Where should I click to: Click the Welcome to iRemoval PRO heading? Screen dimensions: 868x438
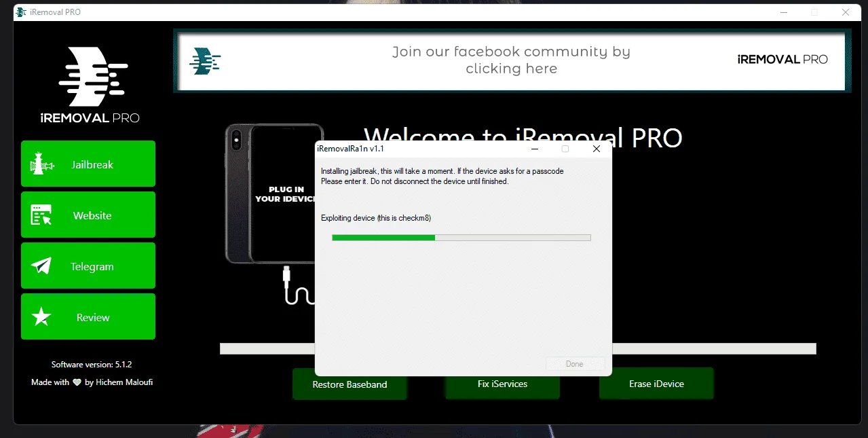(x=523, y=138)
